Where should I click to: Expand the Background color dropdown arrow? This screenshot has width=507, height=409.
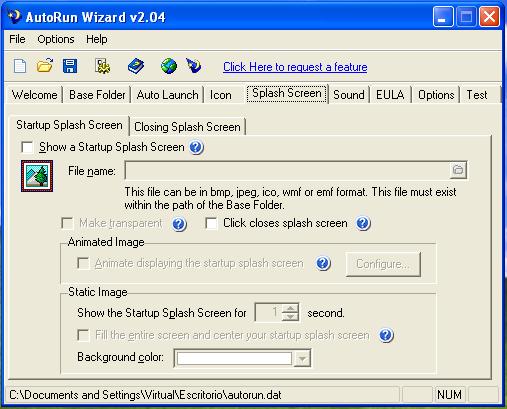302,359
